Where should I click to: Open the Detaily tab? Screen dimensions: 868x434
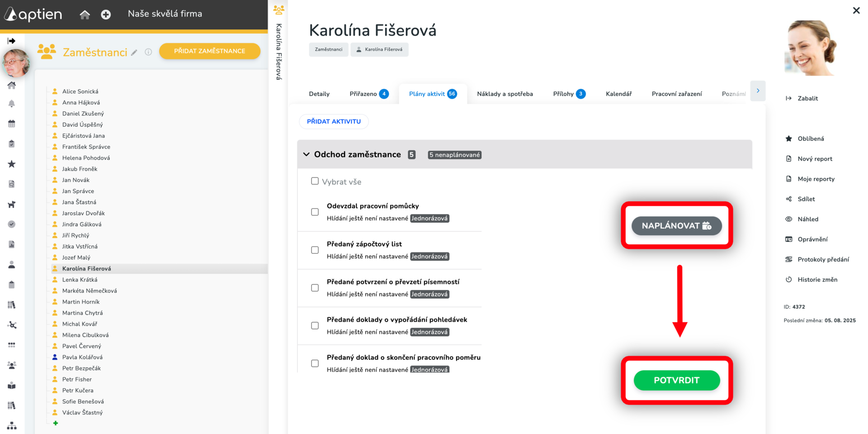319,94
